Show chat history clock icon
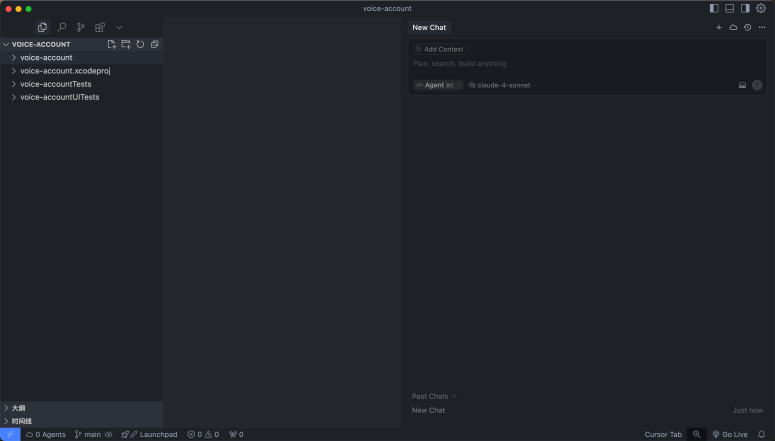 click(747, 27)
